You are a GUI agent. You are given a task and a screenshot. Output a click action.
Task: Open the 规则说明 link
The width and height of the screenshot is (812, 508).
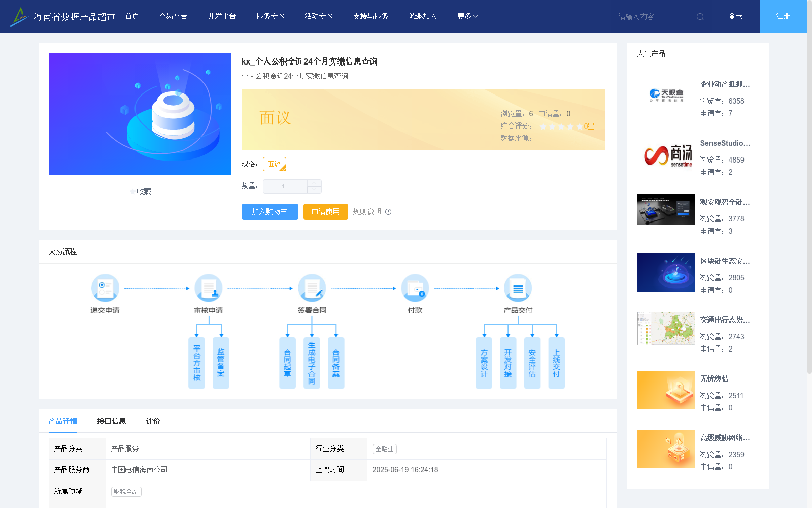pos(367,212)
